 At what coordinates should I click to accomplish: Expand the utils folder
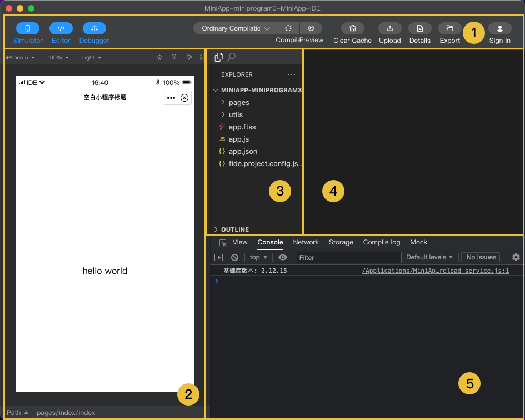[257, 114]
